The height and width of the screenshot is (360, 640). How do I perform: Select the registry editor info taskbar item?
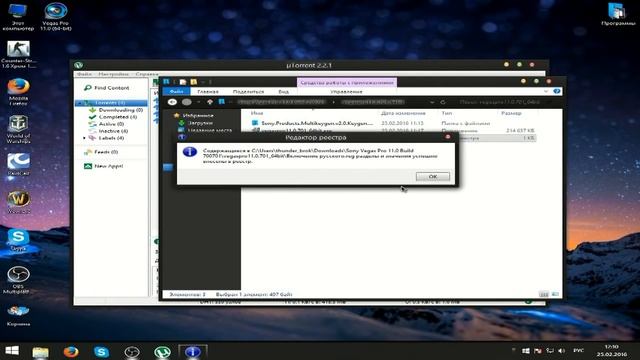click(193, 352)
